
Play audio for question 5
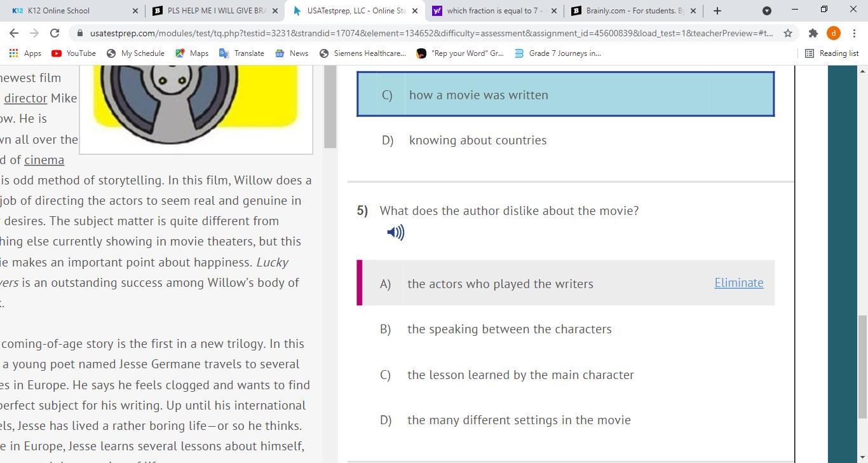point(395,233)
